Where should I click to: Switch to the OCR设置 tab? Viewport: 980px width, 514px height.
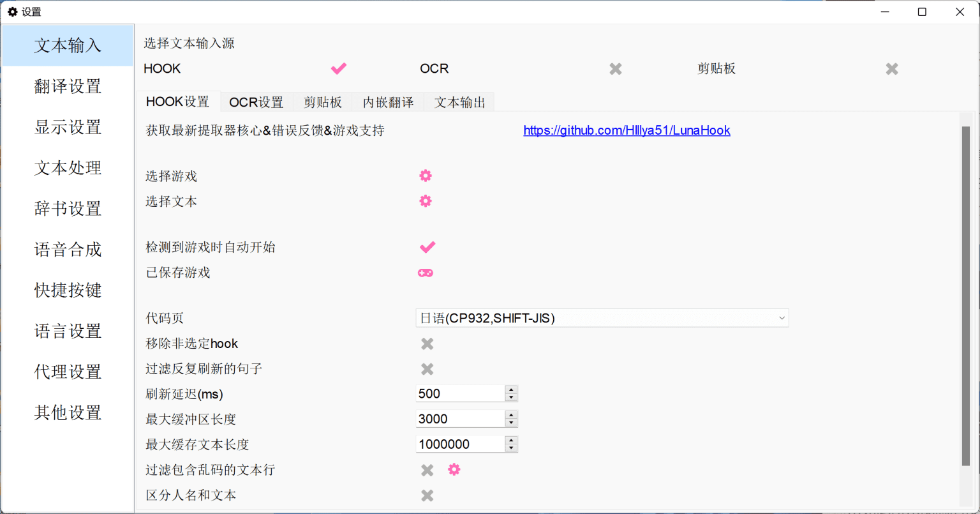256,102
